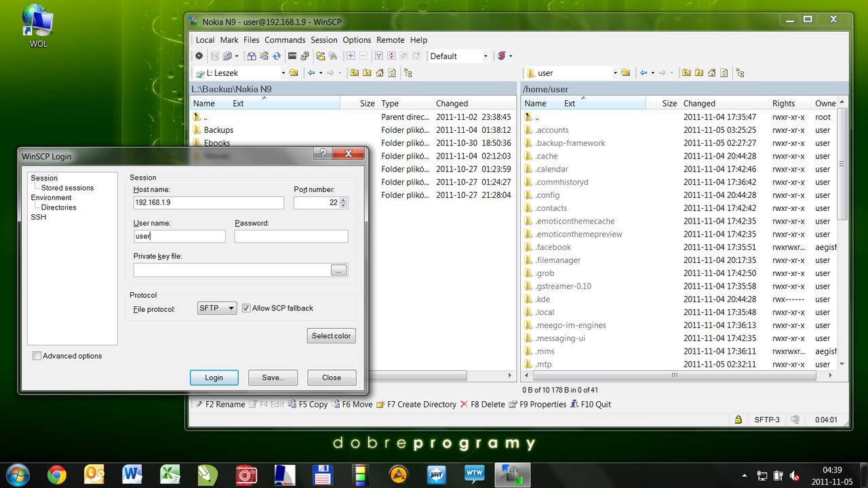
Task: Open the File protocol SFTP dropdown
Action: 217,308
